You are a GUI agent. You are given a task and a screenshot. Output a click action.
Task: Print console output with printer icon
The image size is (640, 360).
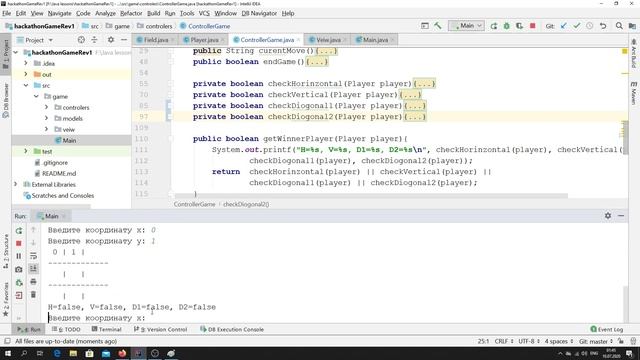33,282
